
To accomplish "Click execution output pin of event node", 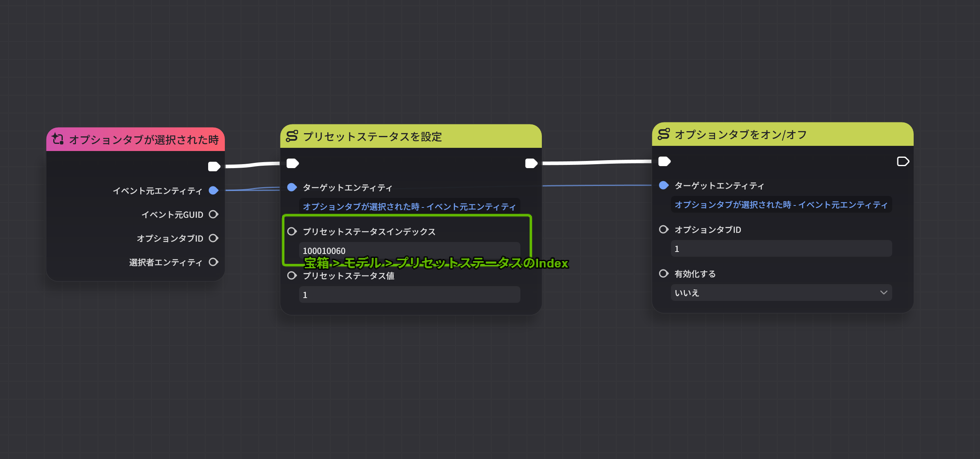I will (214, 167).
